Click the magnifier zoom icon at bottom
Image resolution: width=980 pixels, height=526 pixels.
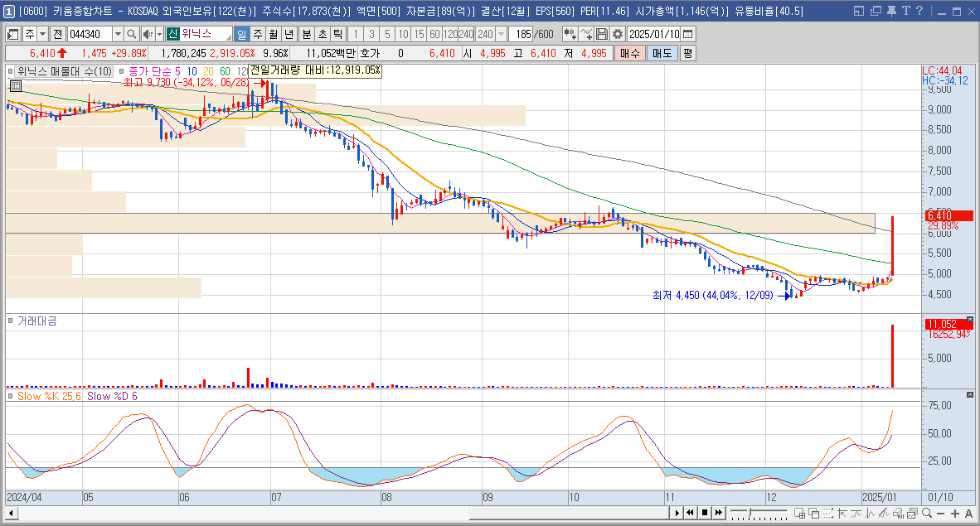click(927, 514)
